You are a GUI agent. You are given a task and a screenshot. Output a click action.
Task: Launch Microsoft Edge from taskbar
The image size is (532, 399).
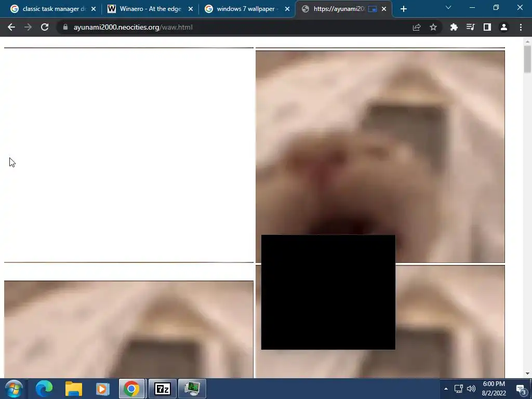coord(44,389)
